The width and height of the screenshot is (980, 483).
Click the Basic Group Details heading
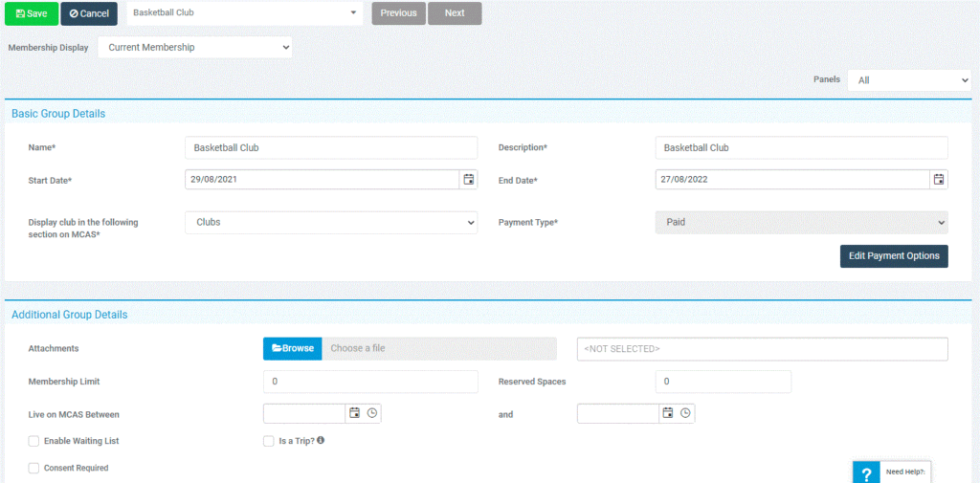click(58, 114)
